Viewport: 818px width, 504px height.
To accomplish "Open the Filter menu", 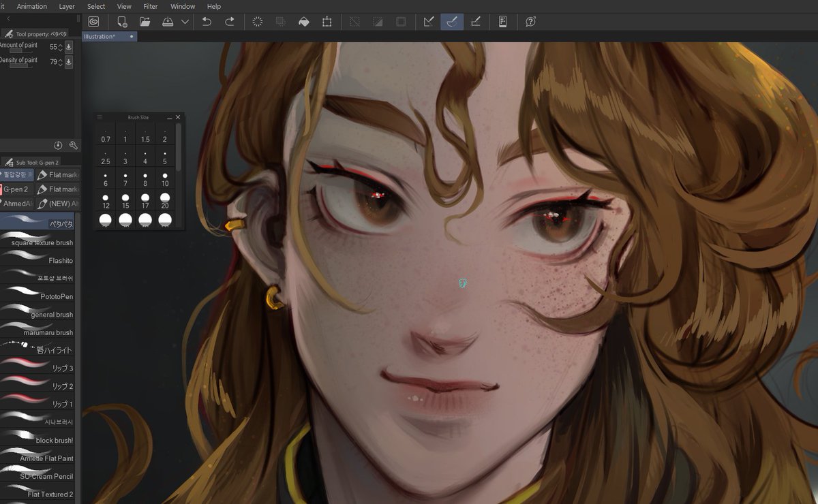I will pos(151,6).
